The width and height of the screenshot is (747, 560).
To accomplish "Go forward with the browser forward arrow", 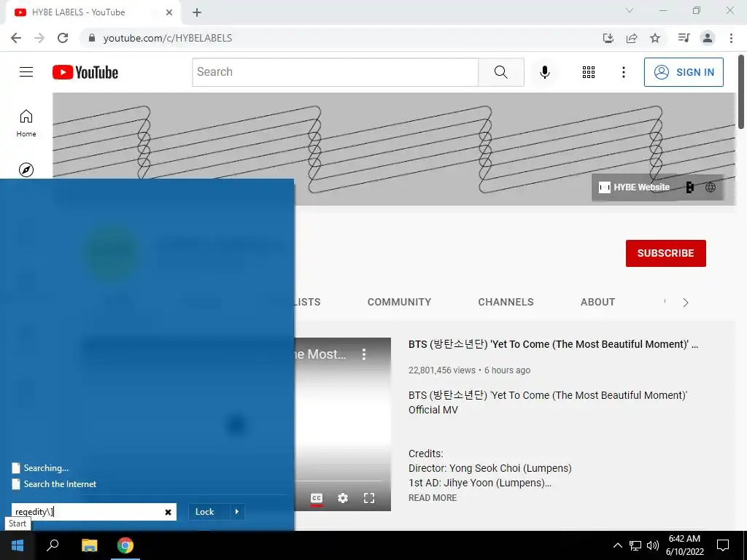I will 39,38.
